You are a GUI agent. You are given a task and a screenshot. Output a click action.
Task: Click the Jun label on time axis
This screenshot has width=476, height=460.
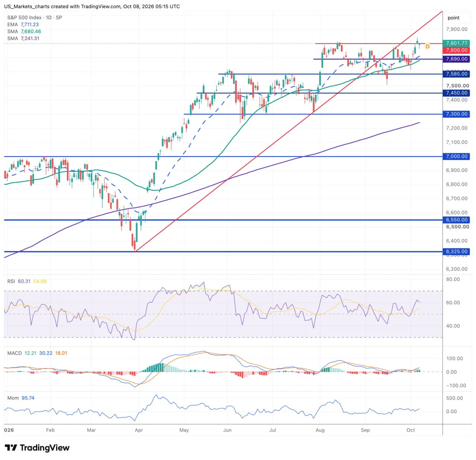[227, 430]
